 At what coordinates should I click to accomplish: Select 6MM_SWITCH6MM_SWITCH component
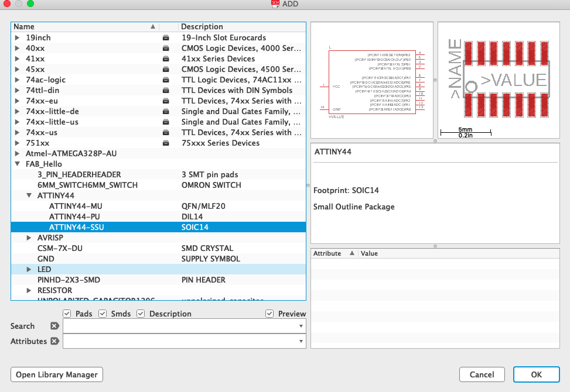159,185
